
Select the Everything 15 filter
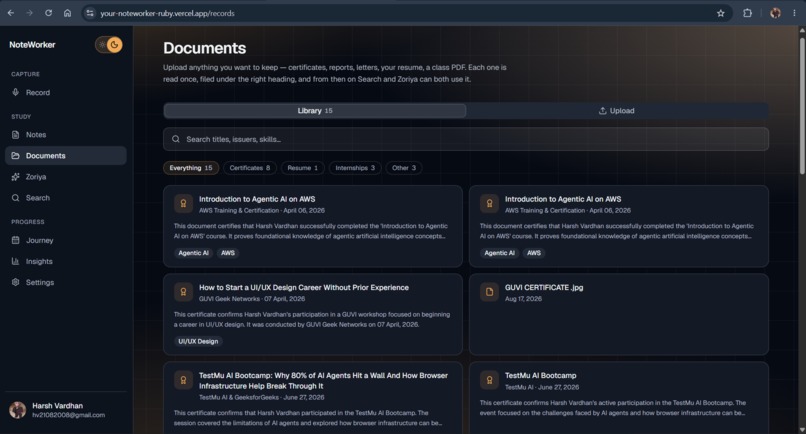click(191, 168)
